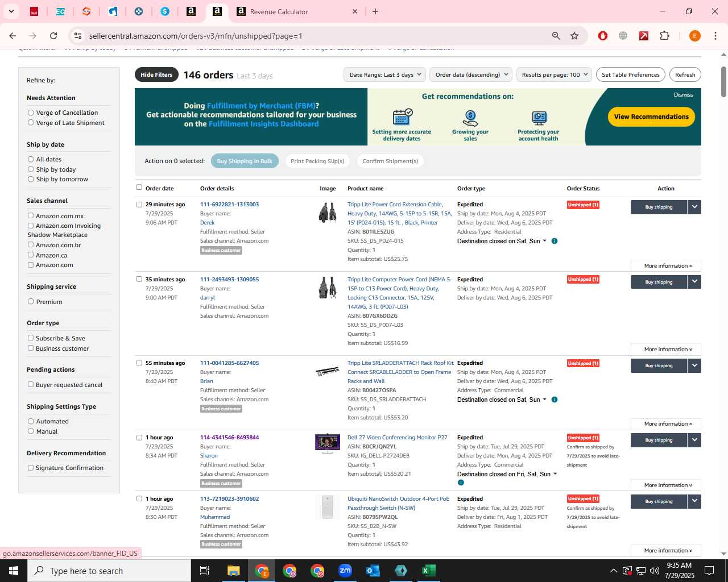Click info icon under Sharon's order destination
This screenshot has height=582, width=728.
tap(461, 483)
